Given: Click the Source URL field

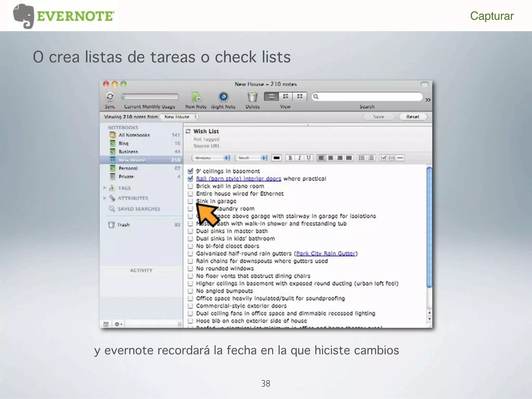Looking at the screenshot, I should point(207,146).
